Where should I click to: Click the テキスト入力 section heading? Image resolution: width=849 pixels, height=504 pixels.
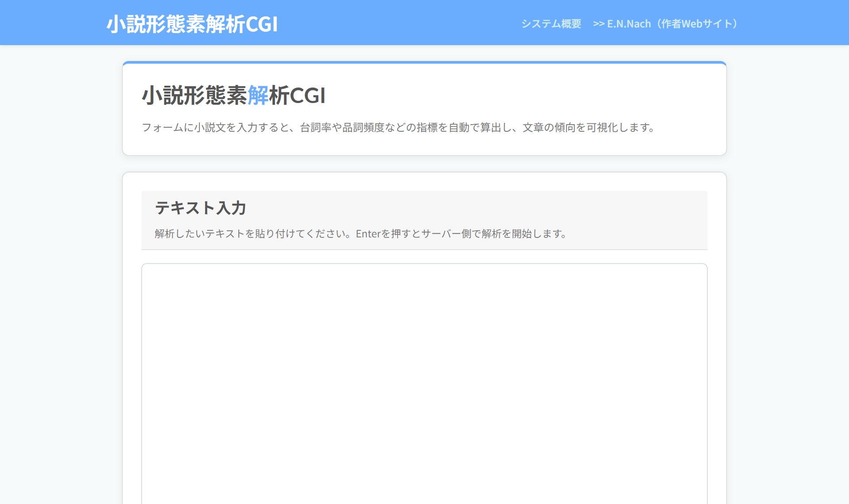[200, 208]
